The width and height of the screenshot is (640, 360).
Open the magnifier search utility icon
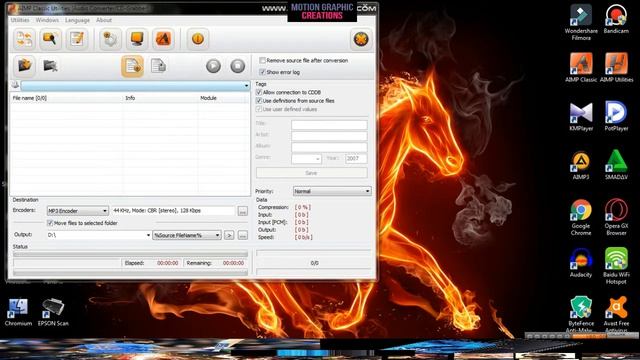pyautogui.click(x=50, y=39)
